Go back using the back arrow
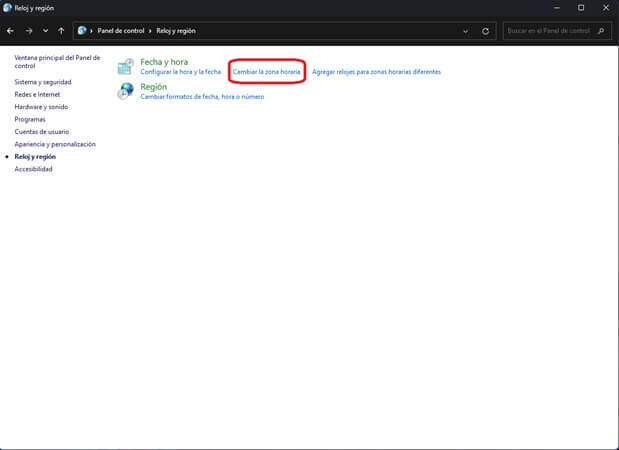 [x=10, y=31]
